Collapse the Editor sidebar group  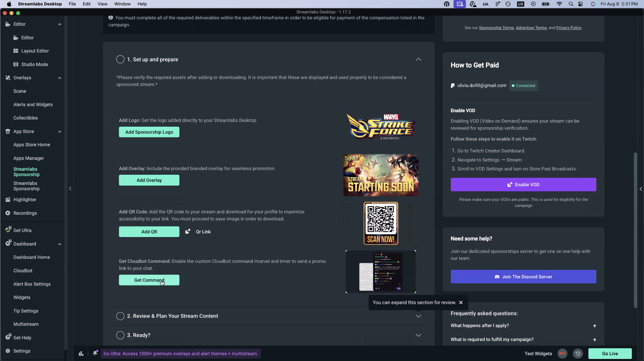[60, 24]
